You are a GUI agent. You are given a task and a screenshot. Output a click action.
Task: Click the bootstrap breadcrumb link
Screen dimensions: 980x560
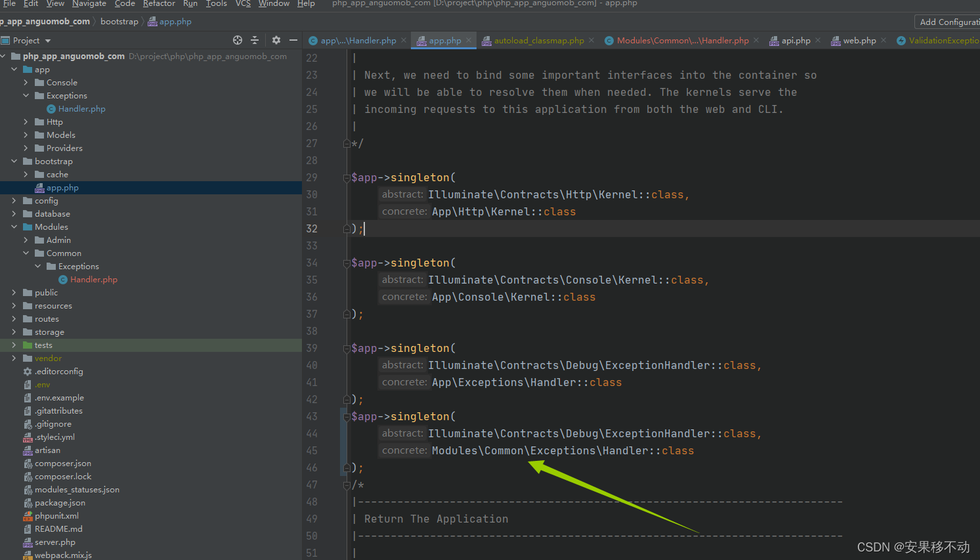[119, 21]
